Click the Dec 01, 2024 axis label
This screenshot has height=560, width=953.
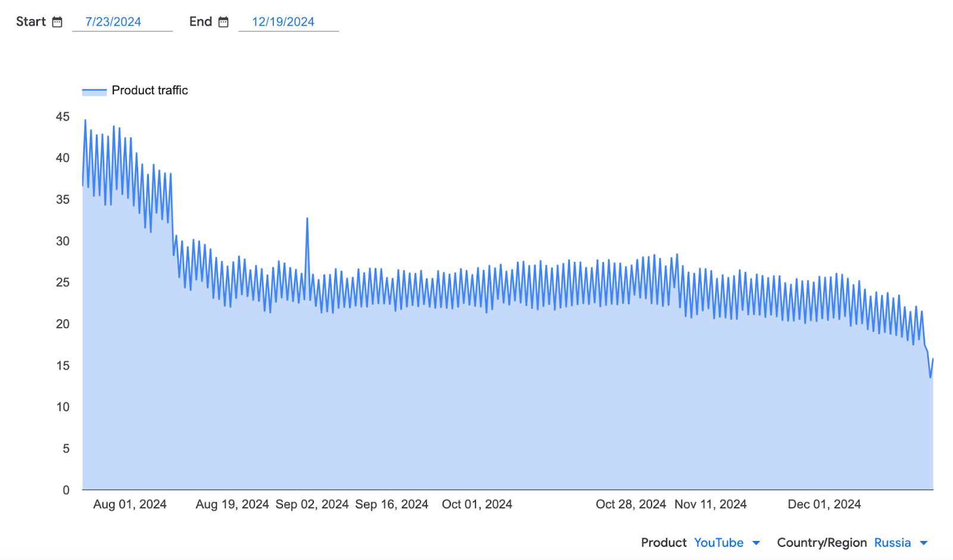point(824,505)
